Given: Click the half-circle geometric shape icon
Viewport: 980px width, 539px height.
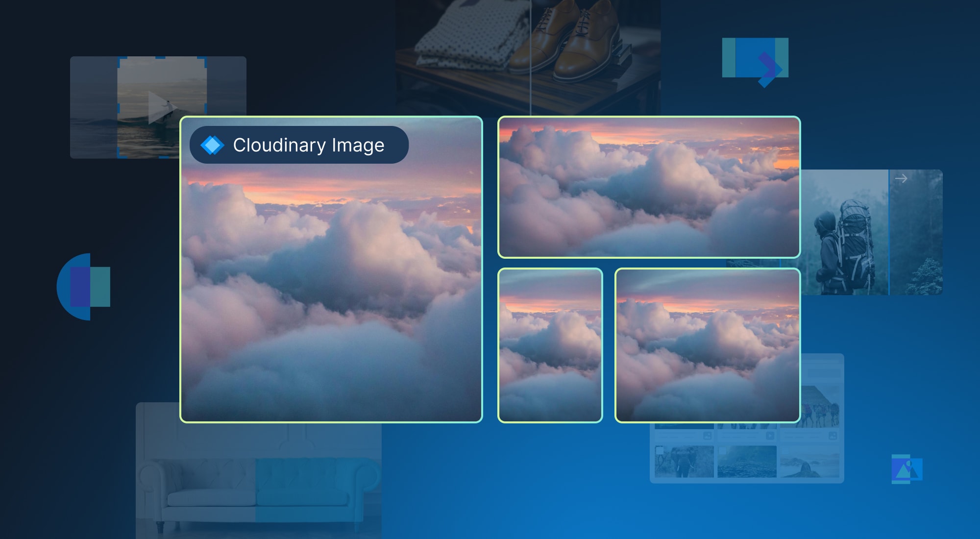Looking at the screenshot, I should [78, 287].
